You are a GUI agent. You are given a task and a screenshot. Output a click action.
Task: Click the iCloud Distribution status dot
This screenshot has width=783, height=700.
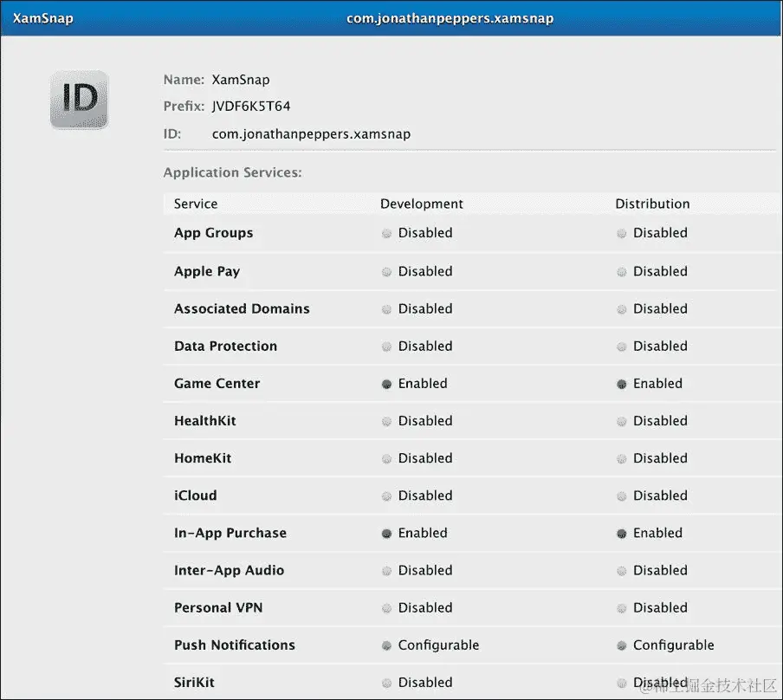point(621,496)
